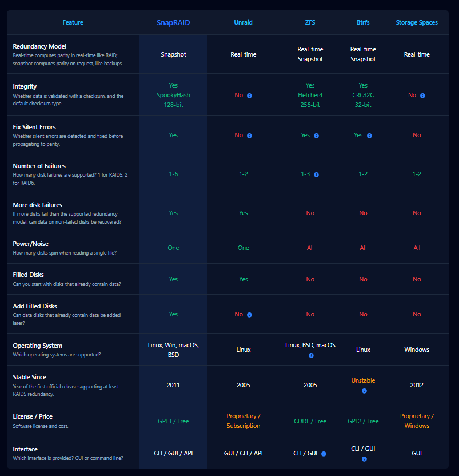Screen dimensions: 459x476
Task: Click the Integrity row title
Action: pyautogui.click(x=25, y=86)
